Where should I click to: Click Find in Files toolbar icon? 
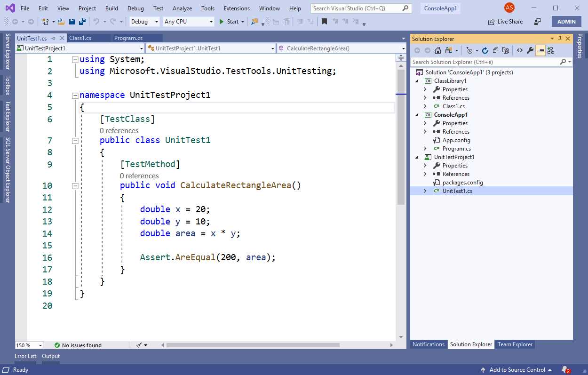(x=254, y=22)
